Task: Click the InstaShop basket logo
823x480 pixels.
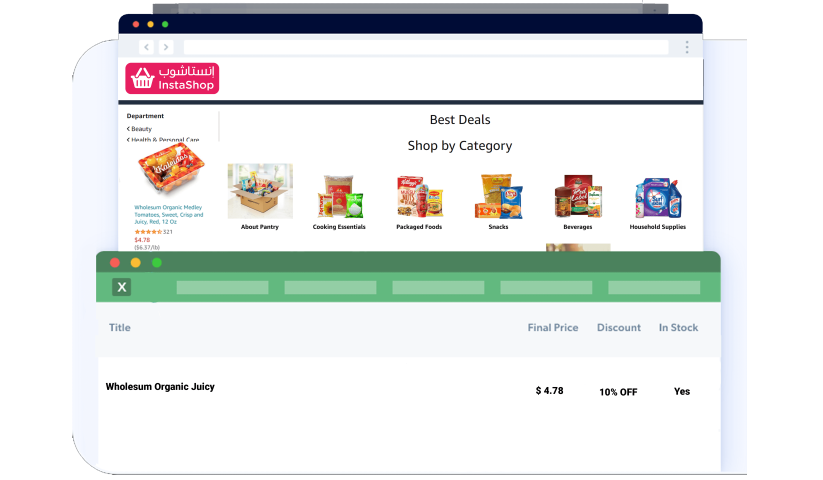Action: point(172,79)
